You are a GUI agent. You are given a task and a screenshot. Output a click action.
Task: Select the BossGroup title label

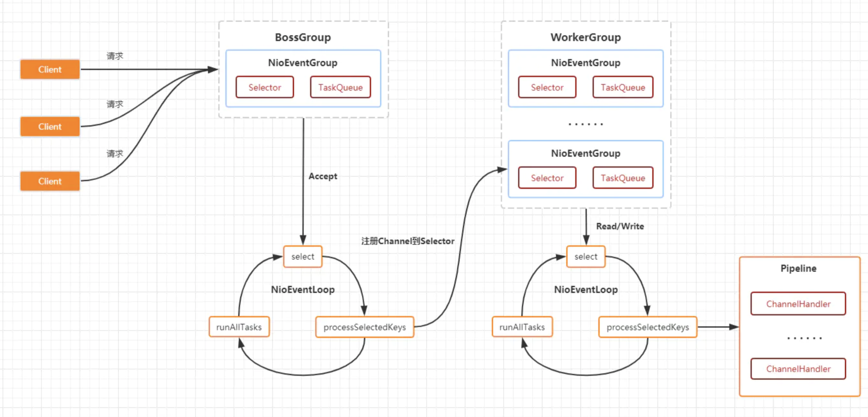(x=303, y=37)
